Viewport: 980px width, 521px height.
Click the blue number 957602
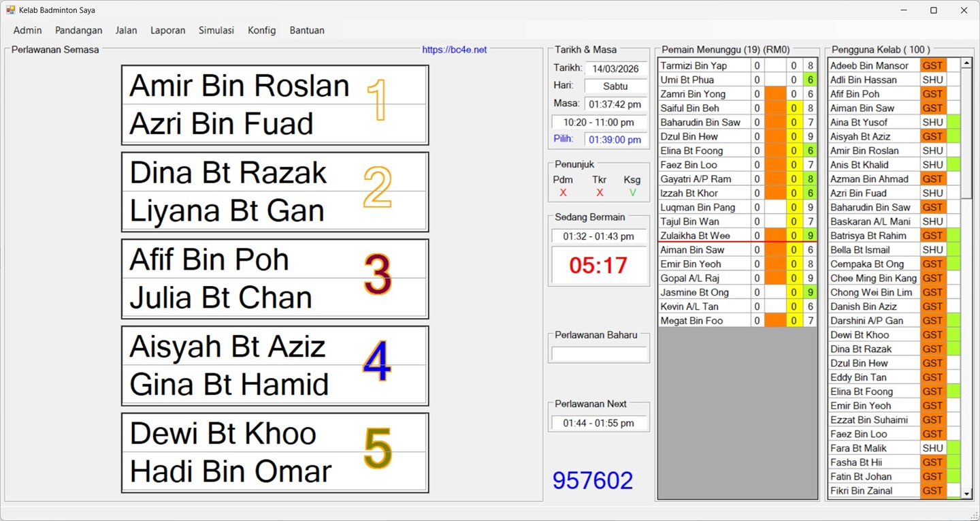point(593,481)
